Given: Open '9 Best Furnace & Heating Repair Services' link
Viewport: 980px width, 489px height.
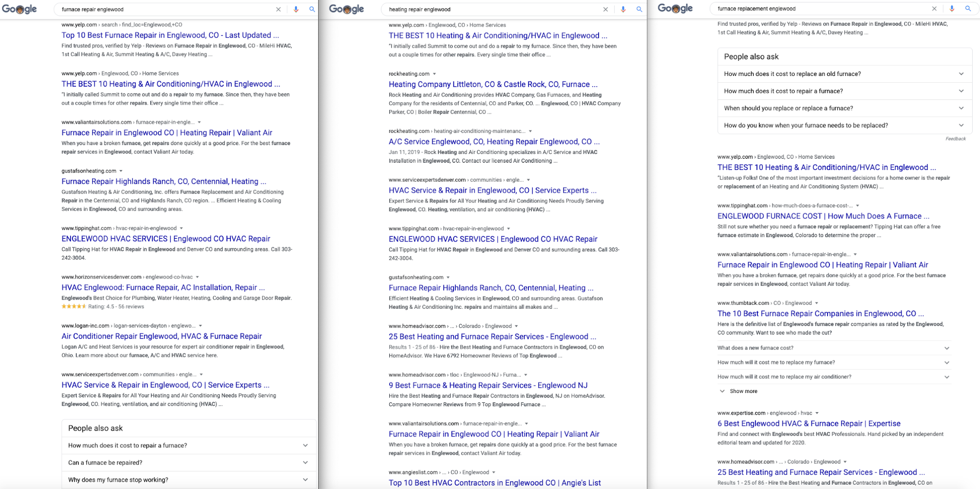Looking at the screenshot, I should 488,386.
